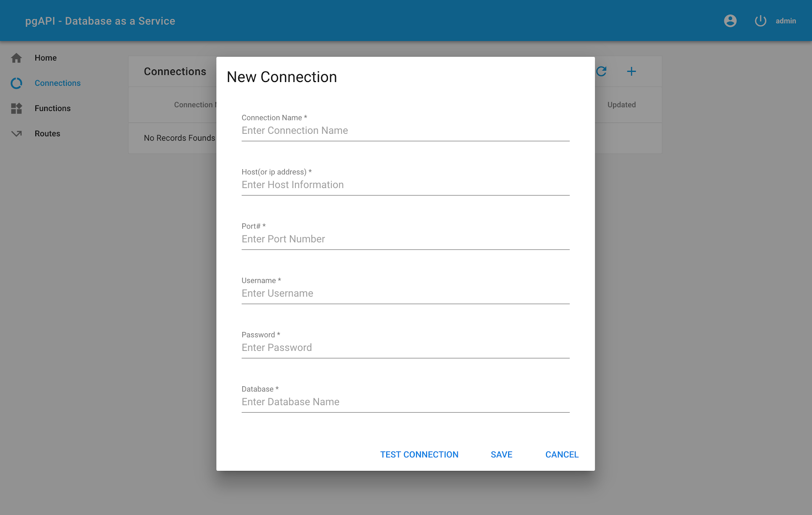Select the Port Number input field
Viewport: 812px width, 515px height.
coord(406,239)
